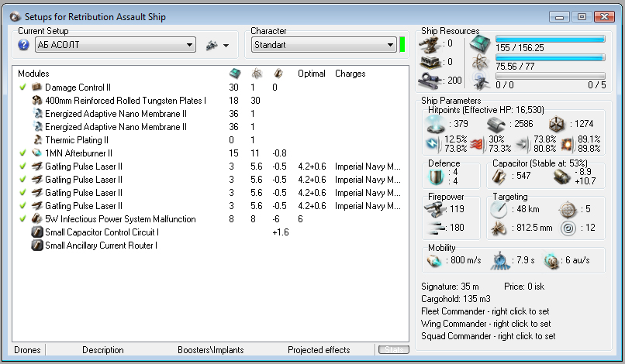Click the targeting range icon showing 48 km
The image size is (625, 364).
(x=499, y=209)
